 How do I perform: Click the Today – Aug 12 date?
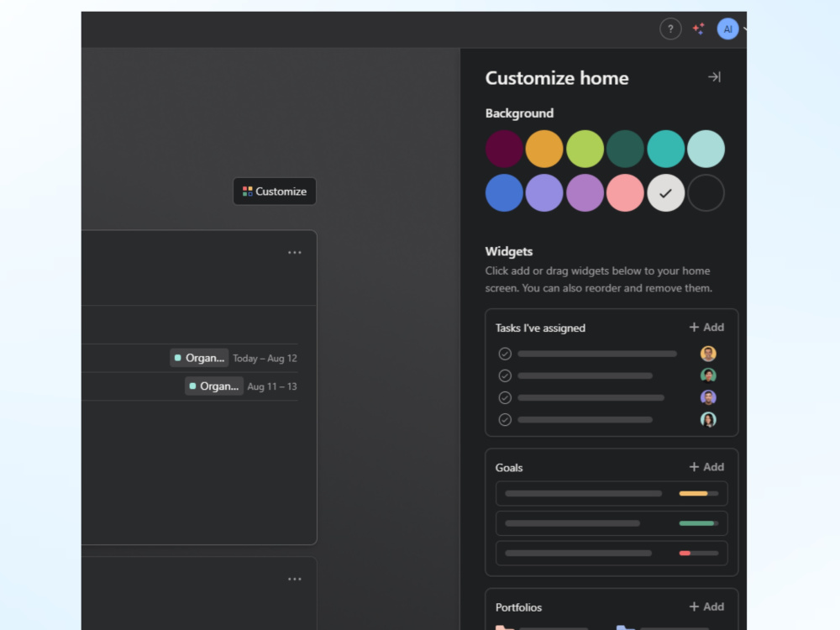pyautogui.click(x=265, y=359)
